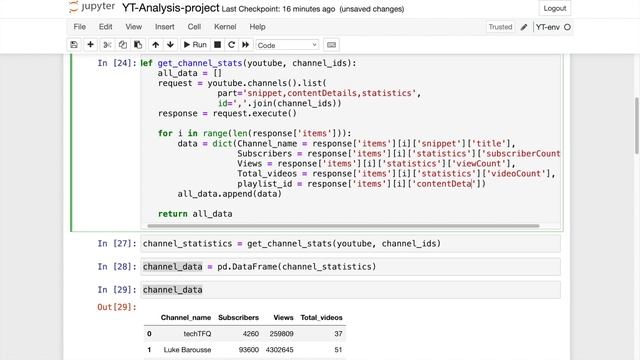
Task: Open the Kernel menu
Action: [x=225, y=27]
